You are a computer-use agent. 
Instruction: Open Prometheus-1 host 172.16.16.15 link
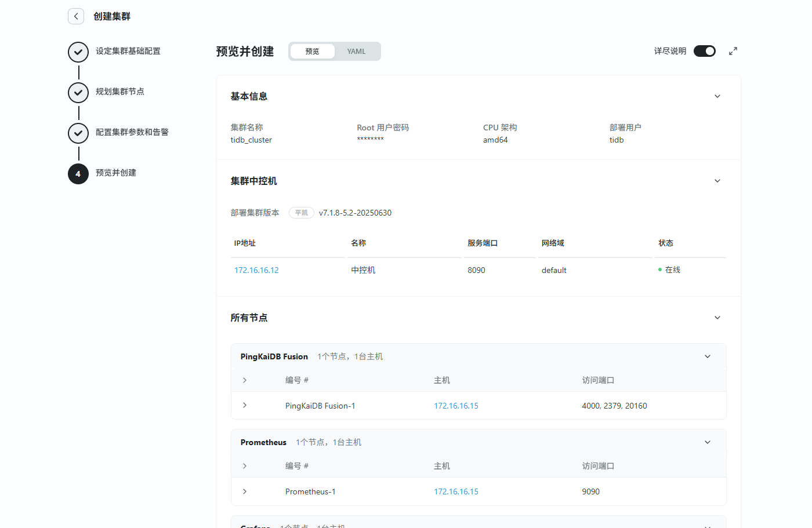click(x=456, y=491)
